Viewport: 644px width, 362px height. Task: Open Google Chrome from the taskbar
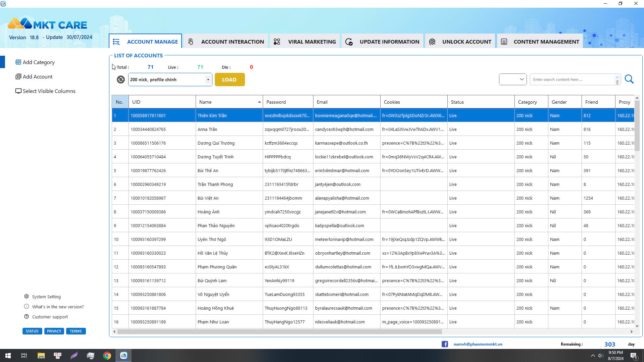[x=107, y=356]
